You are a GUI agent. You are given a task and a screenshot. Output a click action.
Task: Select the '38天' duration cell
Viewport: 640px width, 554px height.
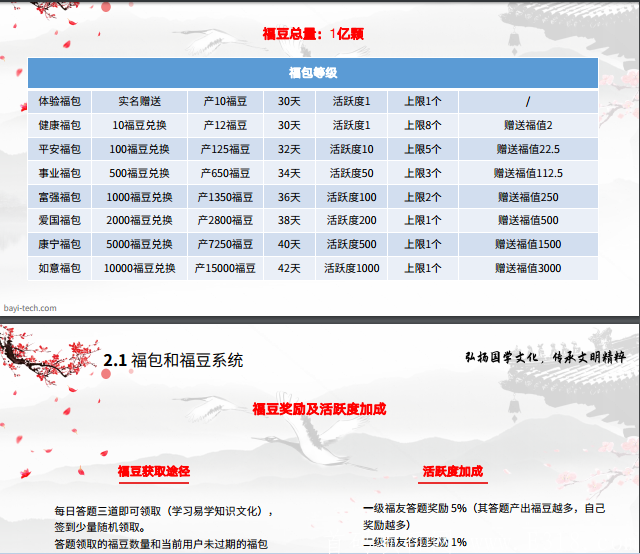(x=289, y=220)
